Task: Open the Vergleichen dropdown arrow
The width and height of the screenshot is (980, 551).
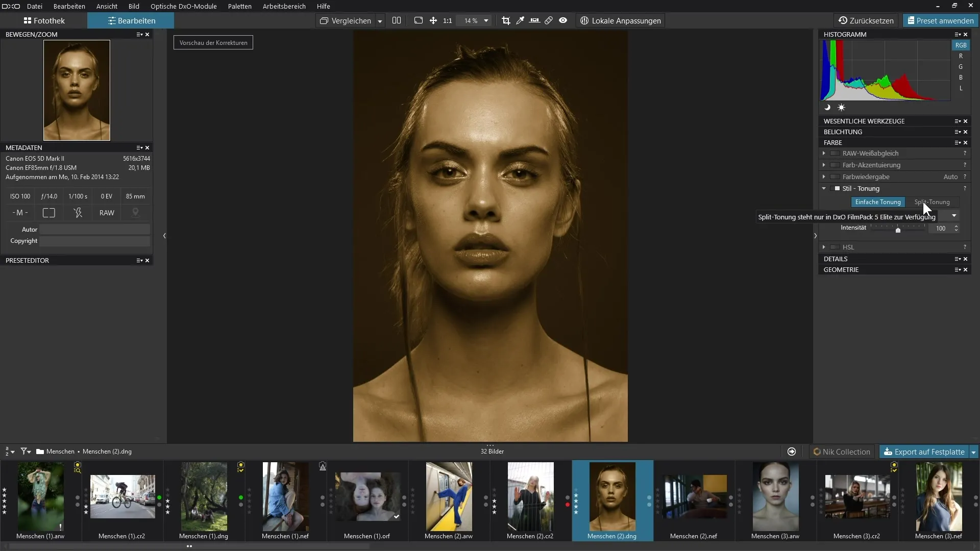Action: (380, 21)
